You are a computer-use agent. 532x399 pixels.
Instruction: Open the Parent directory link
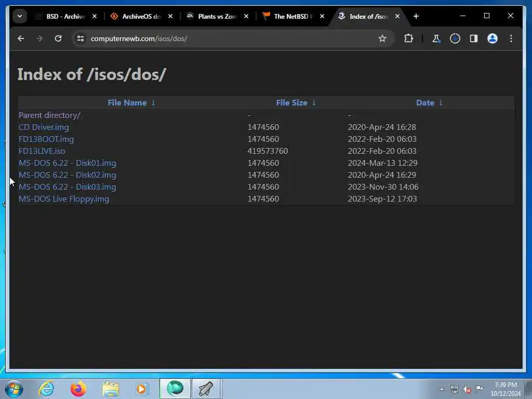pyautogui.click(x=49, y=115)
